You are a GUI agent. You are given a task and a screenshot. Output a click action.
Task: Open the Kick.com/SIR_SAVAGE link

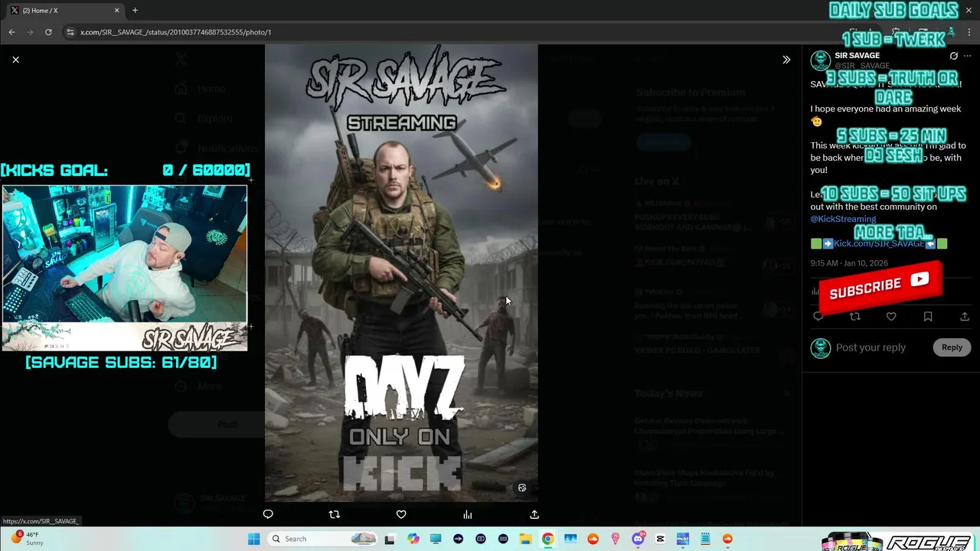(879, 243)
